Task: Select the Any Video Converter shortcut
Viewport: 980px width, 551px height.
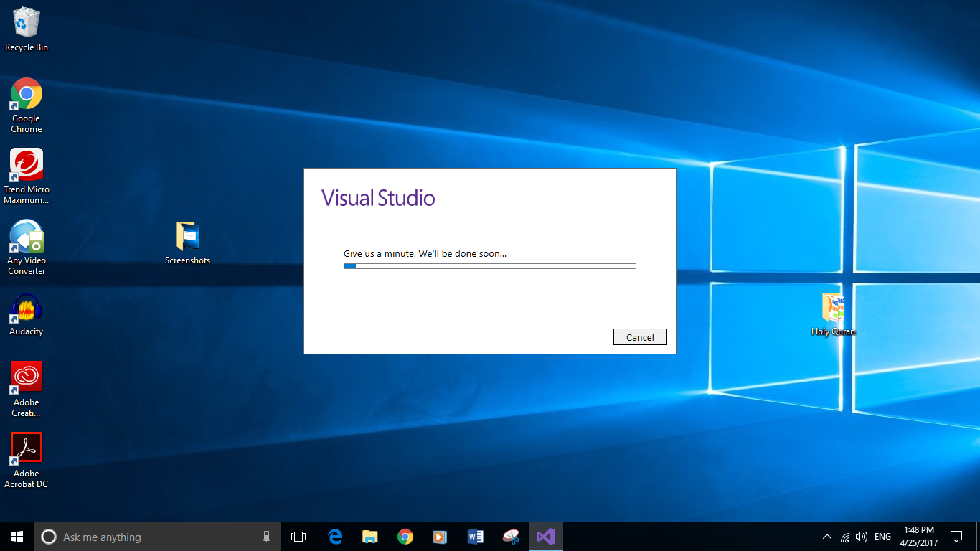Action: pos(27,248)
